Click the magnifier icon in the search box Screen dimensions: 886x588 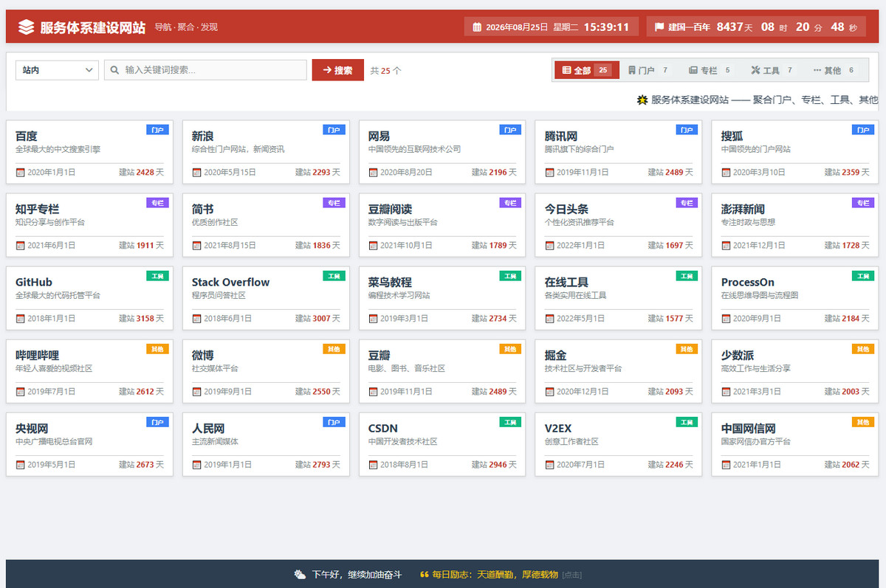pyautogui.click(x=115, y=70)
